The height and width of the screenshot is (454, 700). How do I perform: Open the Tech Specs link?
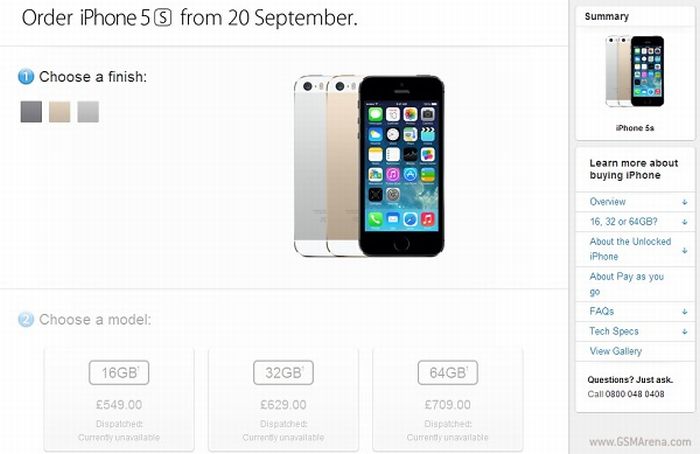click(614, 331)
